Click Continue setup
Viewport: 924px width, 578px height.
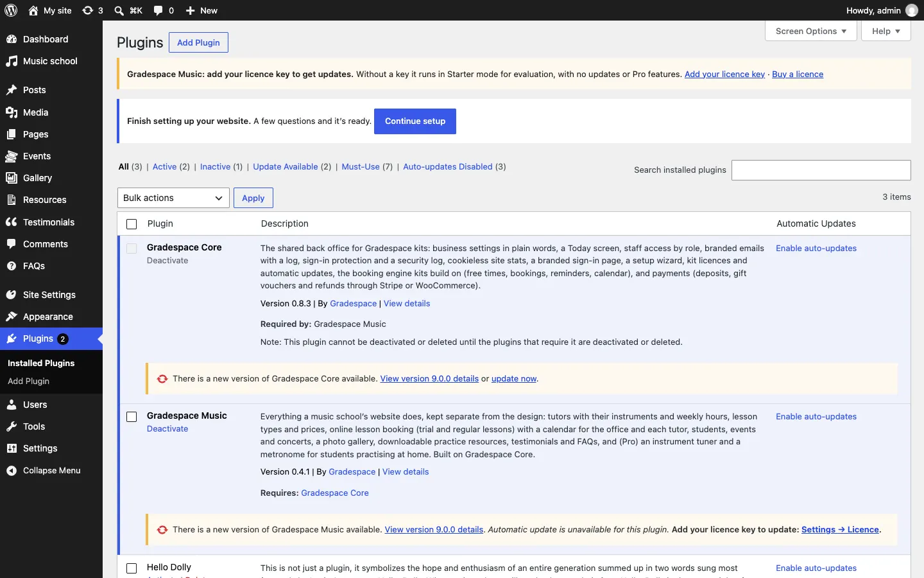[x=415, y=121]
